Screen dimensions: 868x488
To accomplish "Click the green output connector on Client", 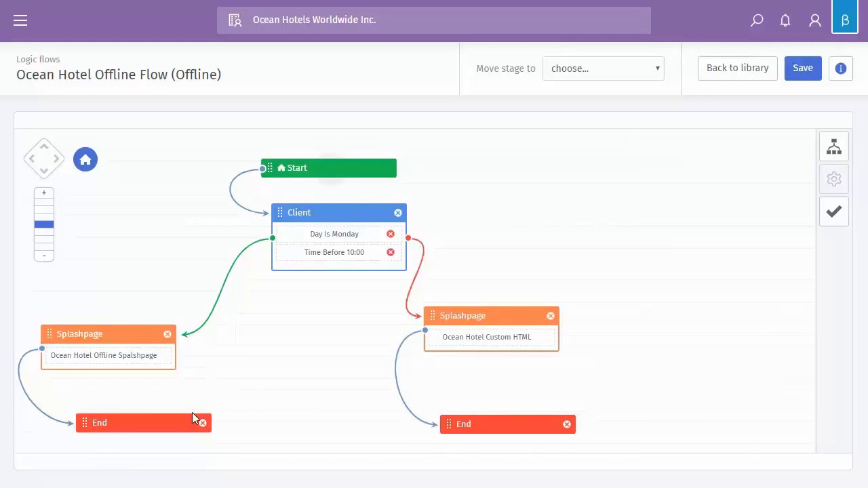I will pyautogui.click(x=273, y=238).
